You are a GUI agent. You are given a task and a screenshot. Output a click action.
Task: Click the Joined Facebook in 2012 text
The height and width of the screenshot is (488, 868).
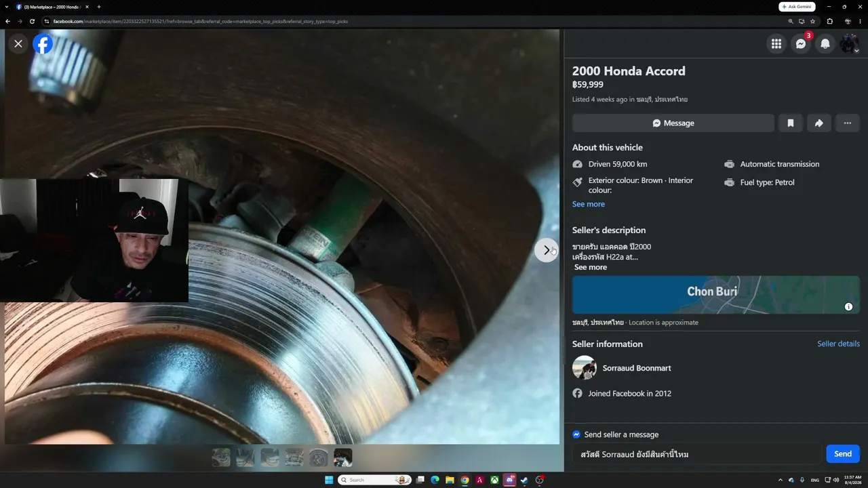click(x=630, y=393)
